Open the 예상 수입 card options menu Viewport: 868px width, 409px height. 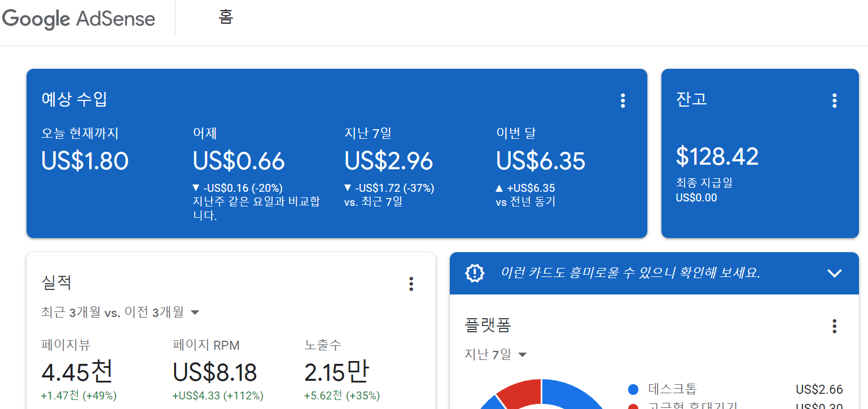pyautogui.click(x=622, y=101)
